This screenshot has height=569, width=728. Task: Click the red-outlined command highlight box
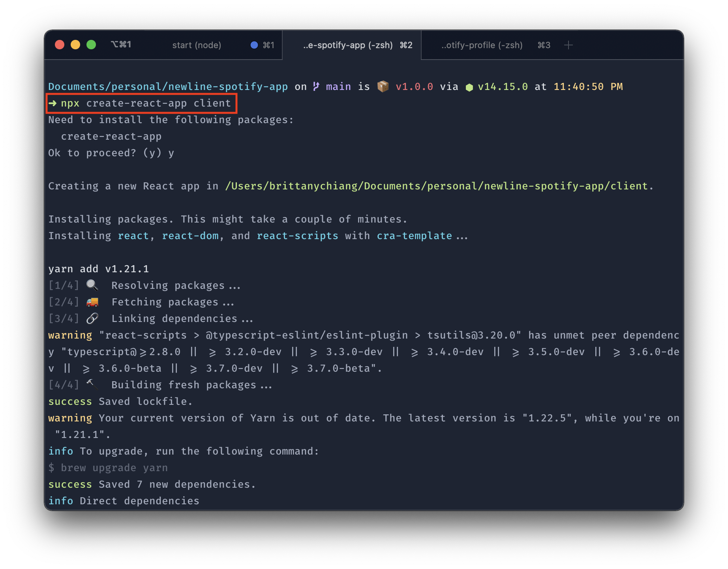click(141, 103)
